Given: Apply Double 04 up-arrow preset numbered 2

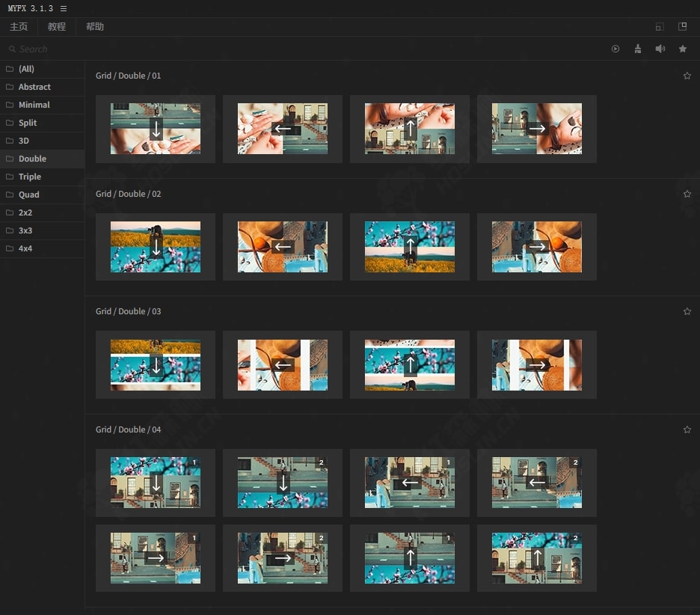Looking at the screenshot, I should [537, 558].
